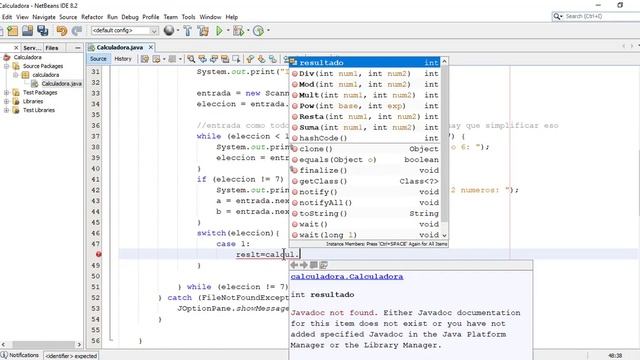Toggle Highlight Search in editor toolbar
Screen dimensions: 640x360
224,59
